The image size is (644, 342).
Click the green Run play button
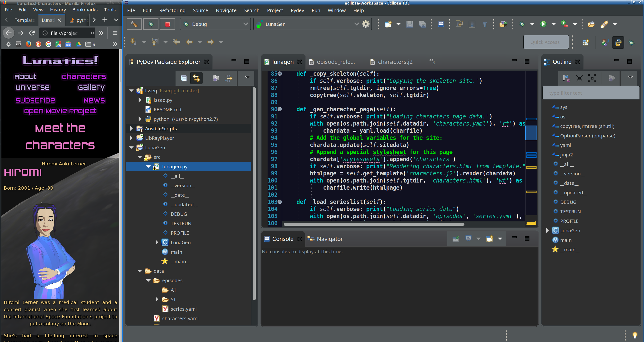(543, 24)
